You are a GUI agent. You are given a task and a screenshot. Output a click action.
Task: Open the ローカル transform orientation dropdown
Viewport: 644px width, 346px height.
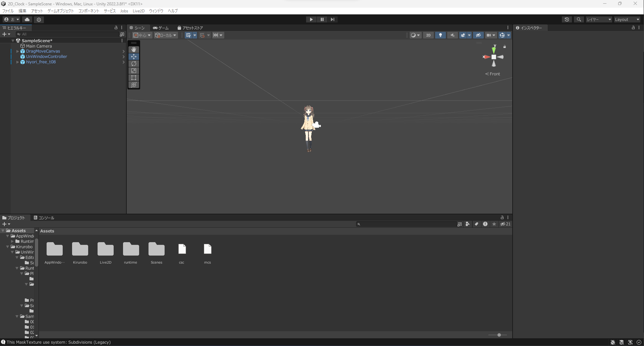166,35
